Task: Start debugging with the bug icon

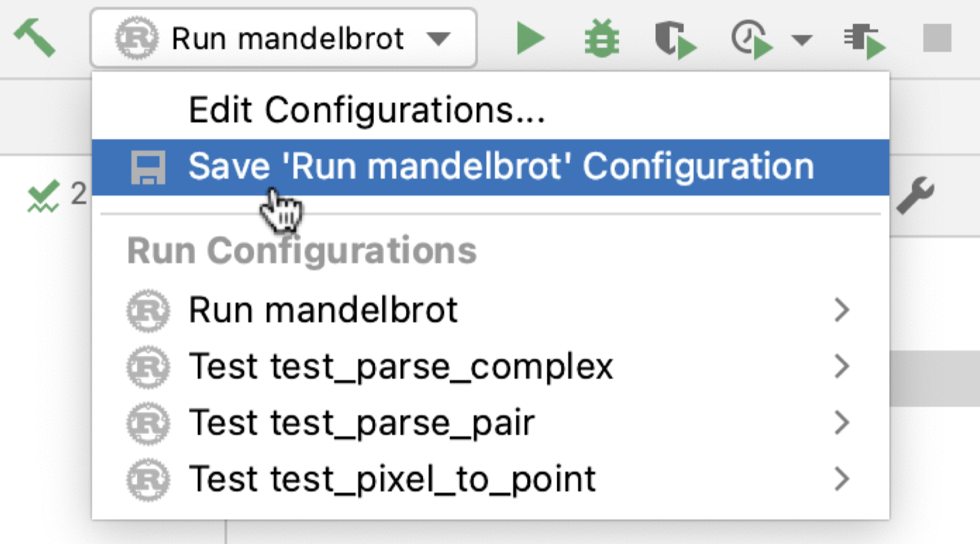Action: 601,38
